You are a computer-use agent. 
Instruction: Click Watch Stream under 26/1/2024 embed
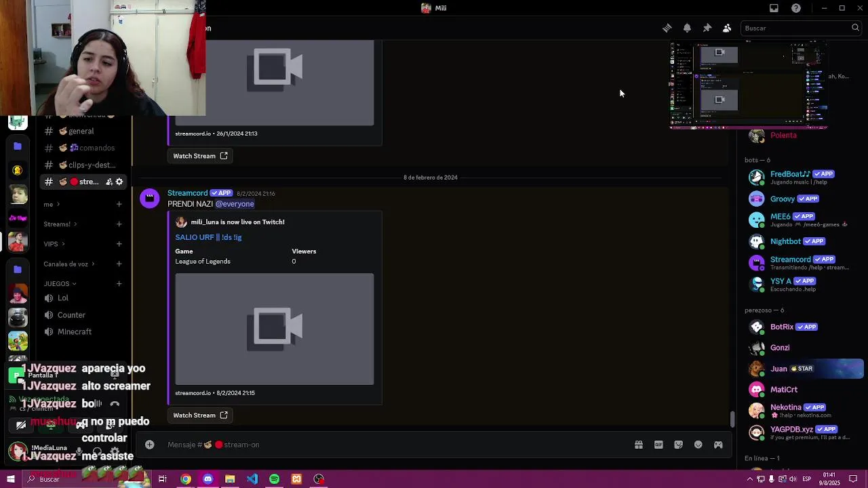point(200,156)
